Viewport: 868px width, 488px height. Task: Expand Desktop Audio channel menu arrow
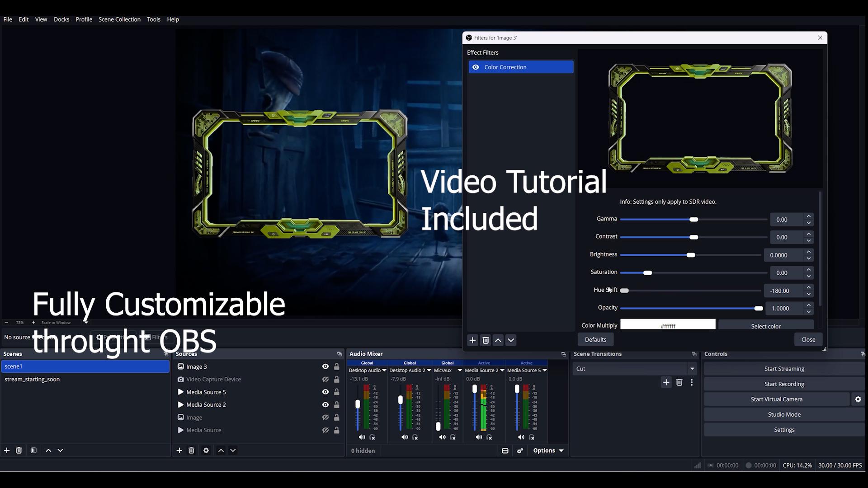pyautogui.click(x=384, y=371)
